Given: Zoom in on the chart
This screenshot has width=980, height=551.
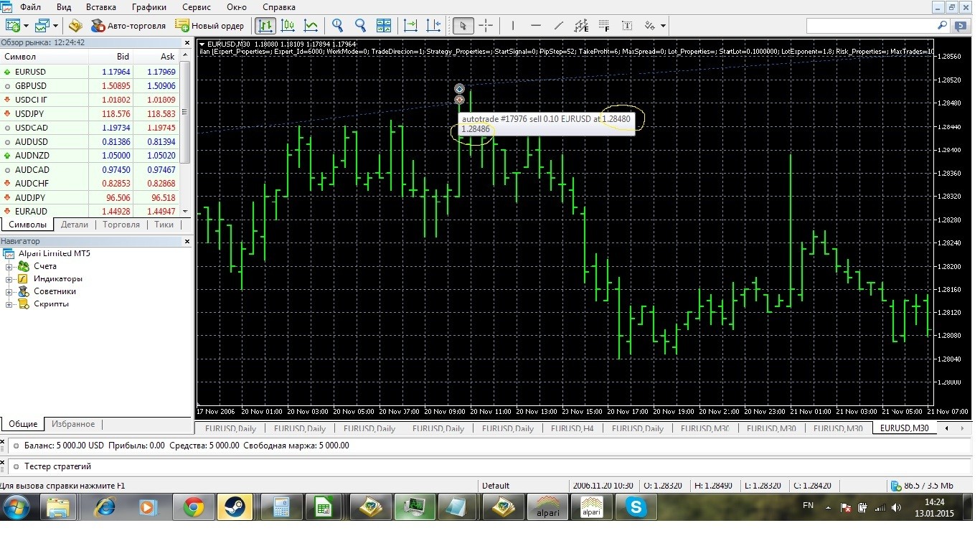Looking at the screenshot, I should tap(338, 26).
